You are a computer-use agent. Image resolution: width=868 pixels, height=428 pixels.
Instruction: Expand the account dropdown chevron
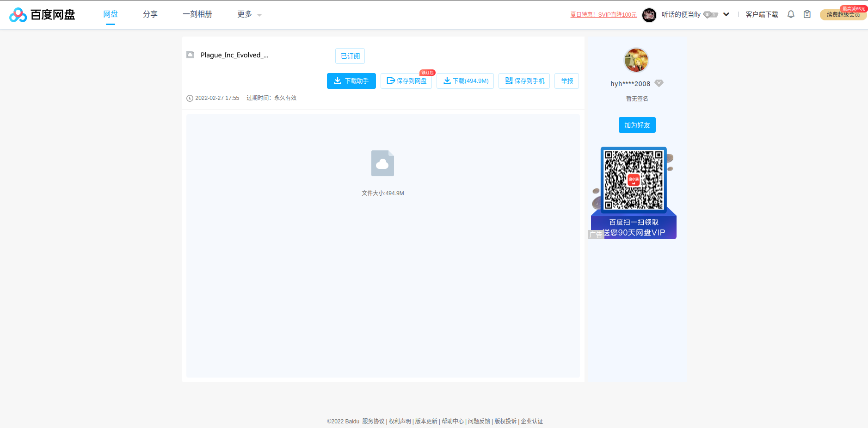pyautogui.click(x=726, y=14)
